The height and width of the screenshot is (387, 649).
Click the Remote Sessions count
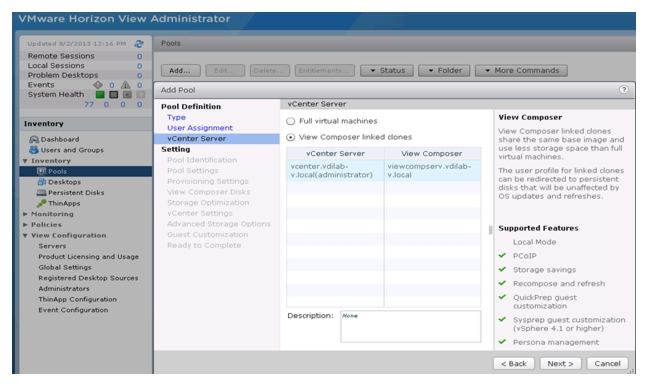(x=139, y=56)
